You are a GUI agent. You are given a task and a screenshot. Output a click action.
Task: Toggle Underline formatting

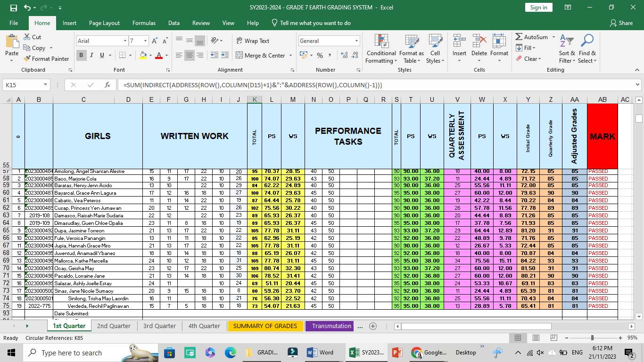pyautogui.click(x=102, y=56)
